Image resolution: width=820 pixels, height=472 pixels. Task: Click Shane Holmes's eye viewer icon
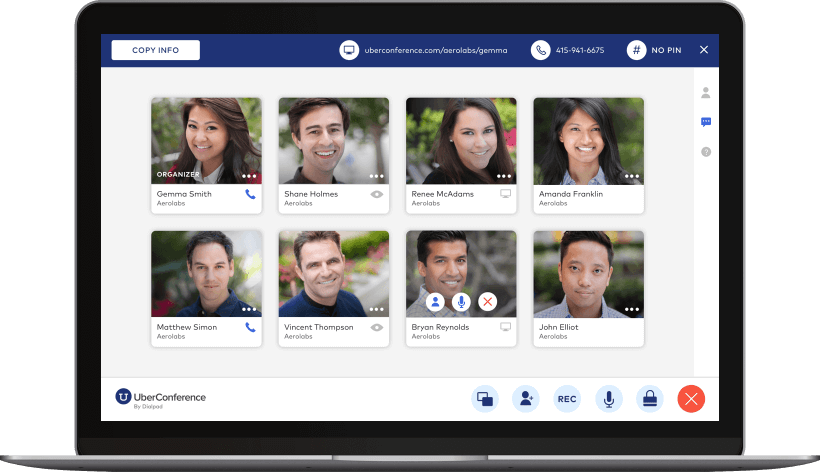tap(377, 194)
